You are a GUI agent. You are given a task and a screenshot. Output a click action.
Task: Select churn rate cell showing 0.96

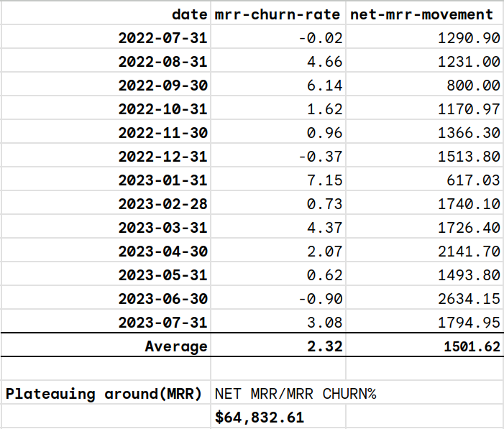278,132
